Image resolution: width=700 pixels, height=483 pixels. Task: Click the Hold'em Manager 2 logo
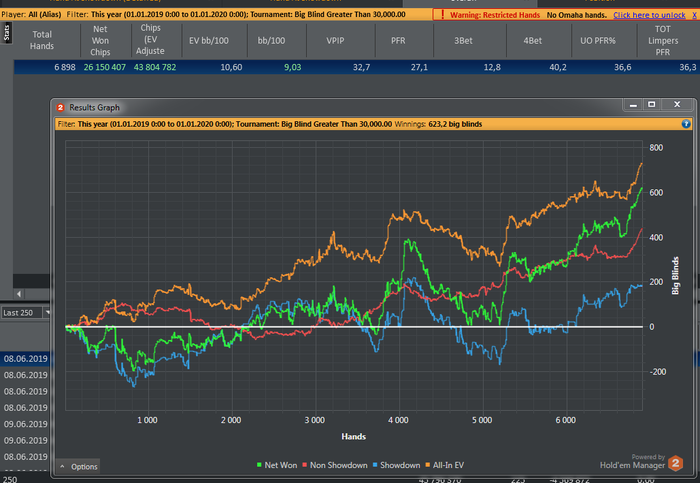[x=675, y=463]
